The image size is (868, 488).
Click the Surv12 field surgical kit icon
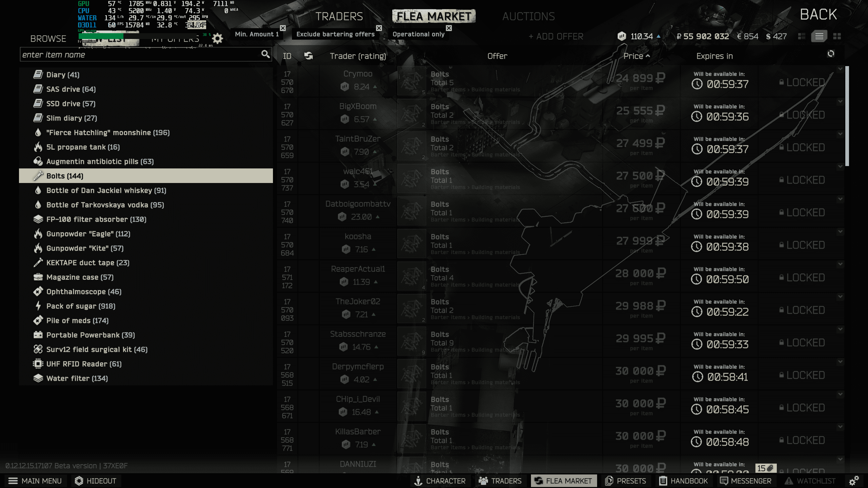click(x=38, y=349)
